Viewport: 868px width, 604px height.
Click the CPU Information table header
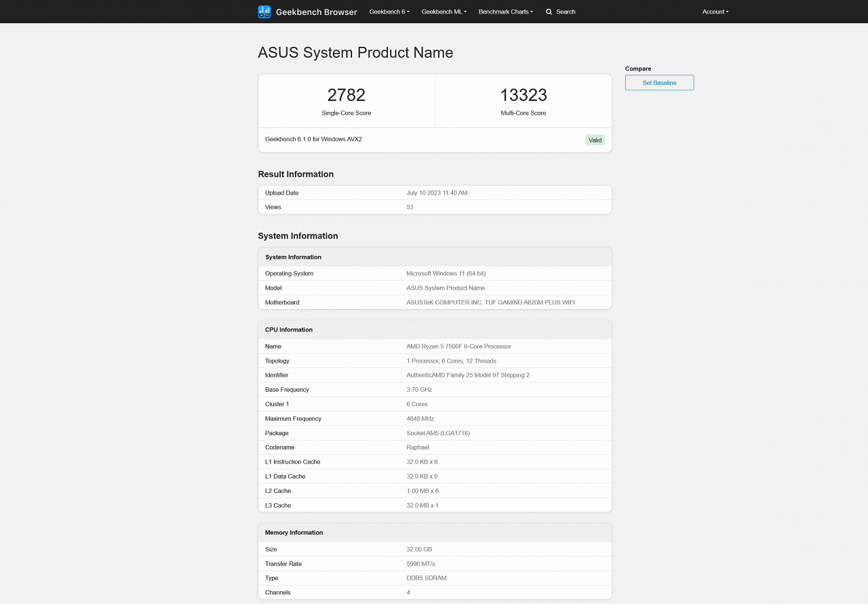(435, 329)
